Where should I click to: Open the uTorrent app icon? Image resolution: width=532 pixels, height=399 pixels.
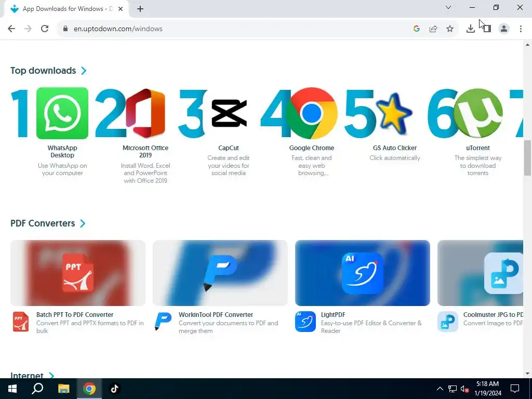pyautogui.click(x=478, y=113)
